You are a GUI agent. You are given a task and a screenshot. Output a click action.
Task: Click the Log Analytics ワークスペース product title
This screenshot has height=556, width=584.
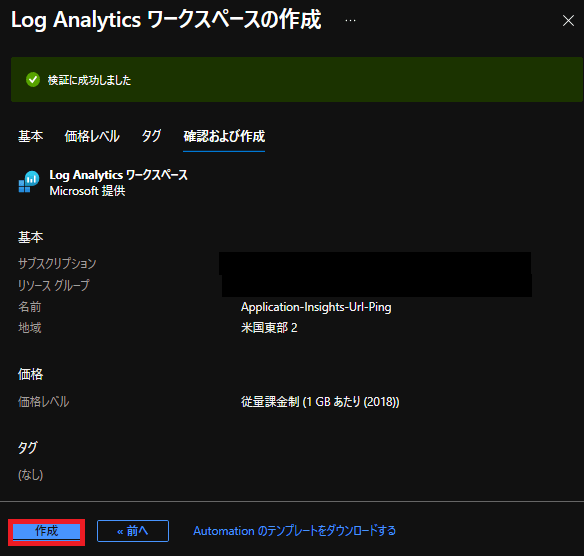click(x=119, y=175)
